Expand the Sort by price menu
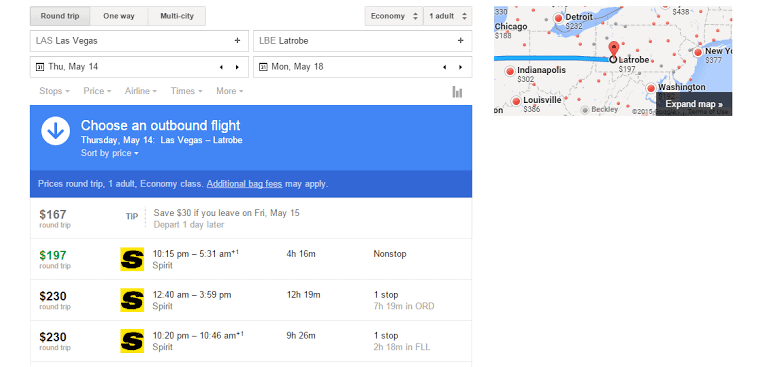 tap(110, 153)
